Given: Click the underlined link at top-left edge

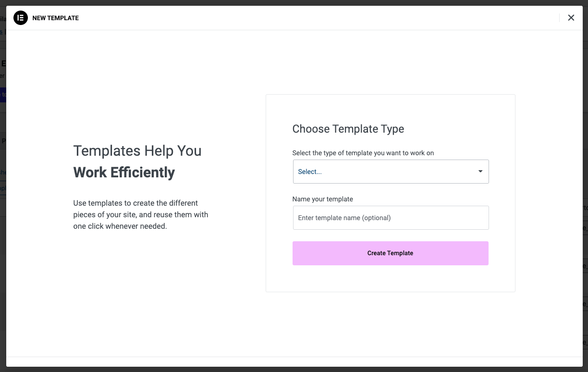Looking at the screenshot, I should [x=2, y=32].
